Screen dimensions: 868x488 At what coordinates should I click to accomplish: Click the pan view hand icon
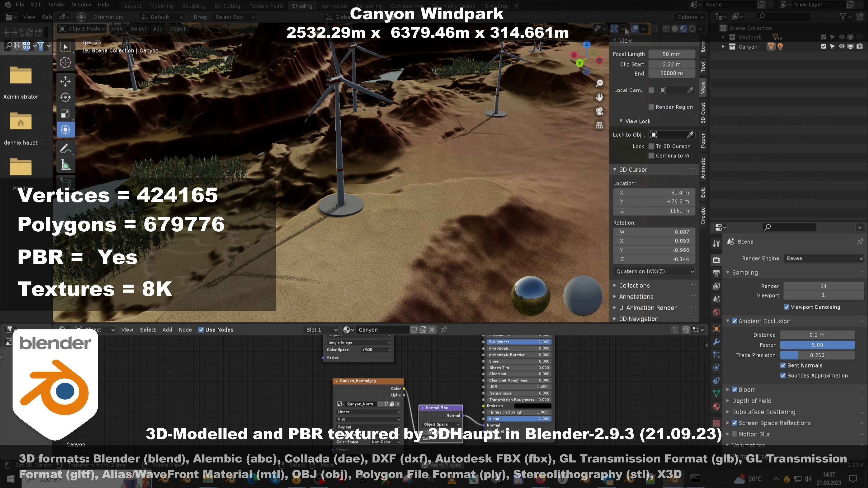tap(599, 97)
